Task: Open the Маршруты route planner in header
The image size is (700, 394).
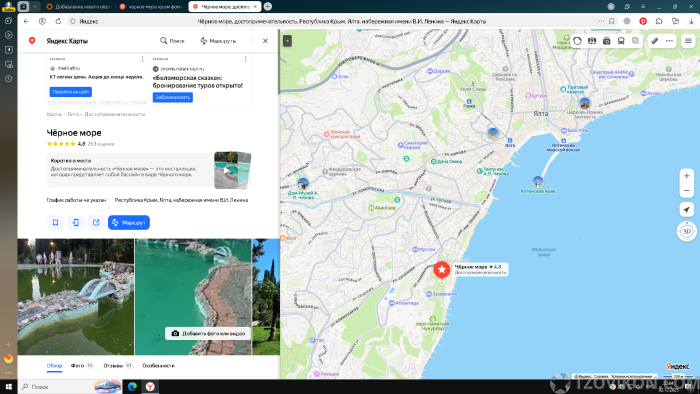Action: (218, 41)
